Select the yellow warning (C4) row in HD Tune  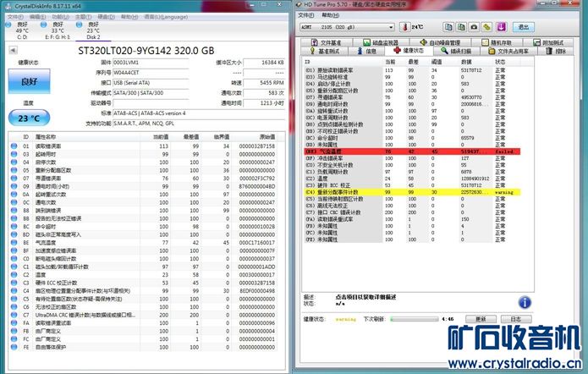click(412, 192)
